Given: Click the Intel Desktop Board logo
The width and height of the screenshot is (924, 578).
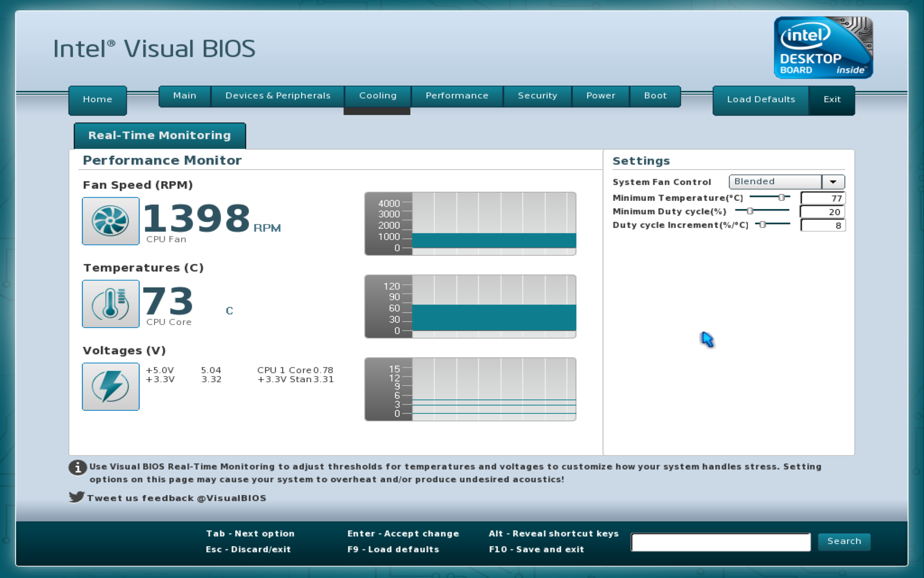Looking at the screenshot, I should pyautogui.click(x=823, y=48).
